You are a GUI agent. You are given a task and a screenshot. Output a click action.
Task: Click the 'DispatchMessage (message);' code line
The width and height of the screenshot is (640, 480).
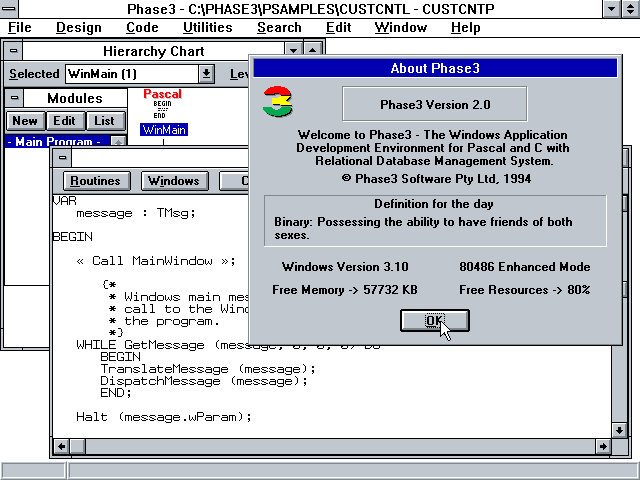(204, 381)
